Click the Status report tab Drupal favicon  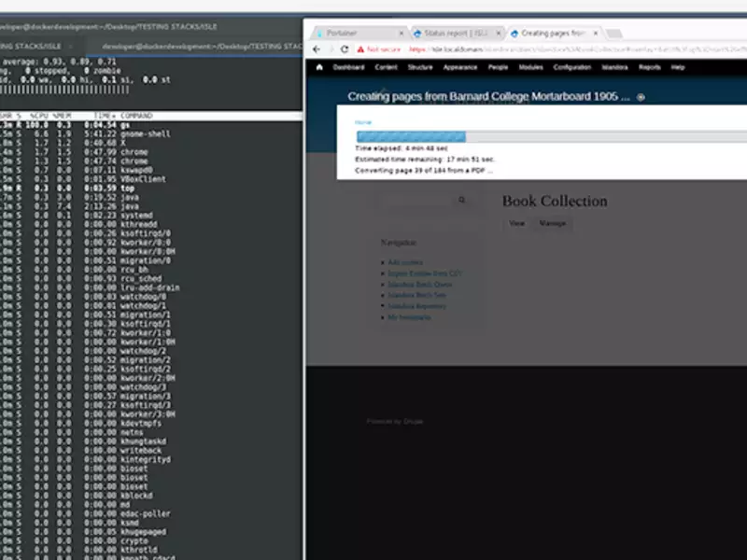(417, 33)
